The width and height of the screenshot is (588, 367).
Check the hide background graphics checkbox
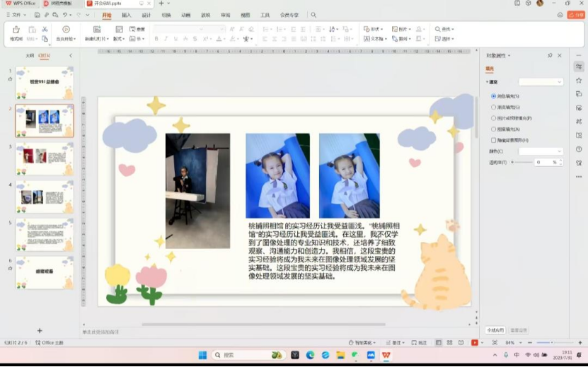pos(493,140)
